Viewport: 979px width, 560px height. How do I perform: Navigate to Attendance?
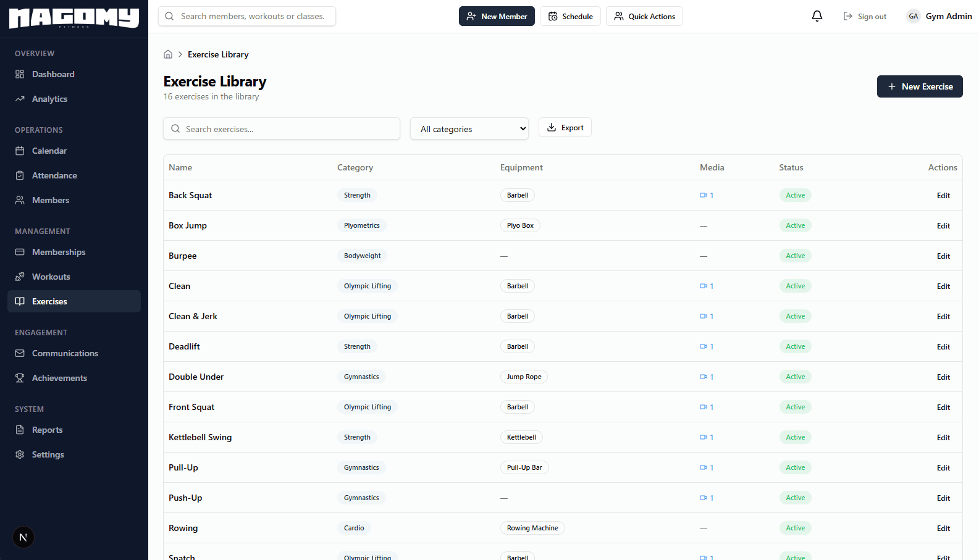(x=74, y=175)
